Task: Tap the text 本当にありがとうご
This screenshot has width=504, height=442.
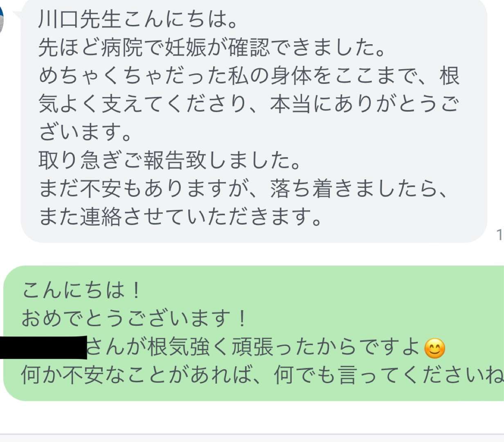Action: click(x=364, y=104)
